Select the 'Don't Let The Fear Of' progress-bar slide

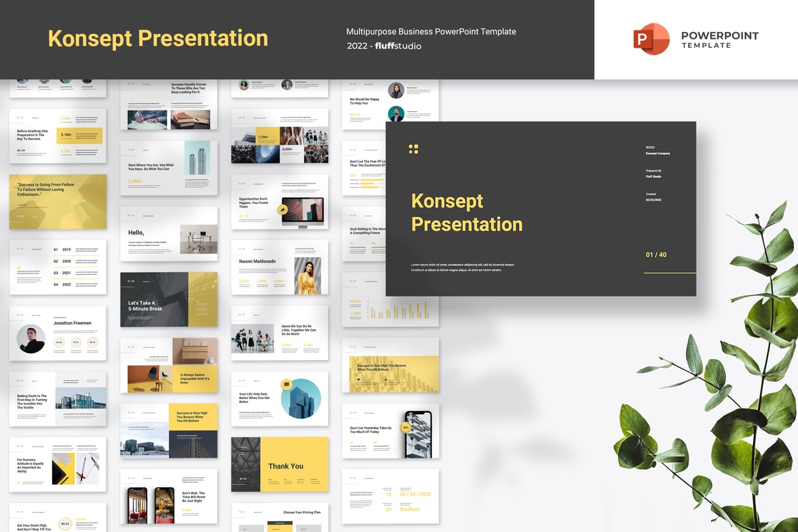click(x=364, y=168)
